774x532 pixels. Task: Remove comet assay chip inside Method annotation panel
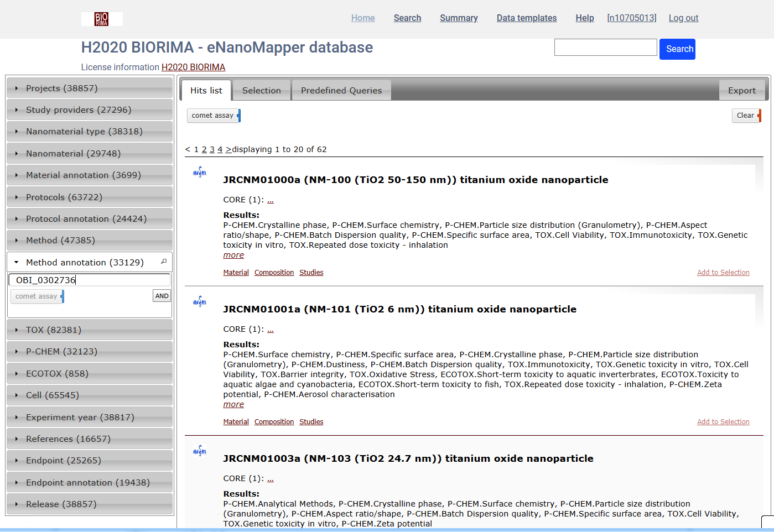[x=63, y=296]
